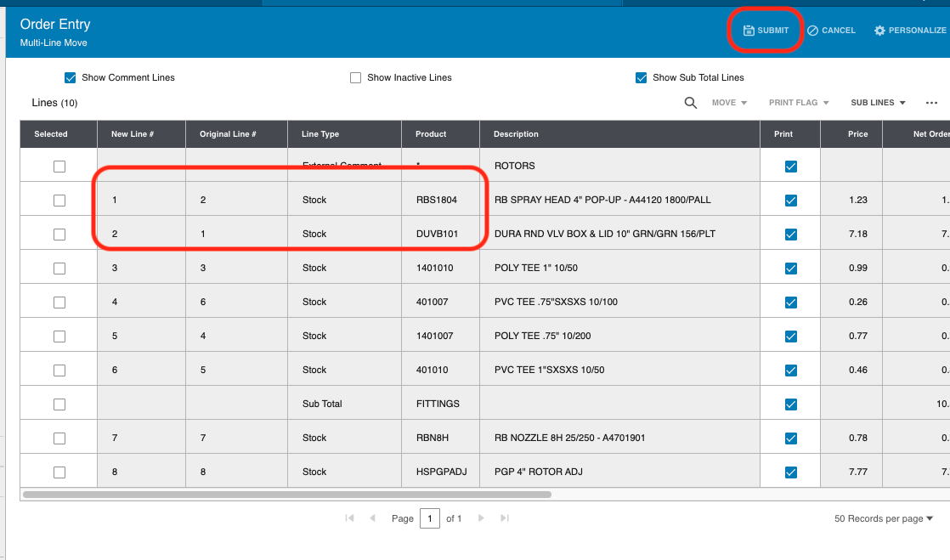Viewport: 950px width, 560px height.
Task: Select the POLY TEE 1" row checkbox
Action: pos(59,269)
